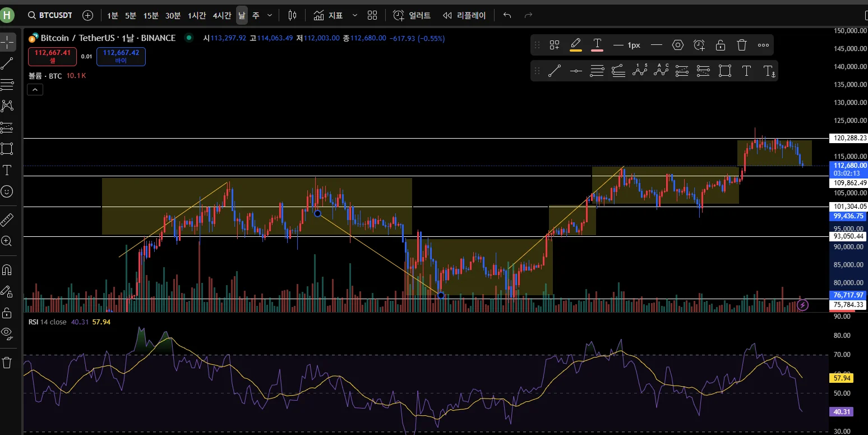Viewport: 868px width, 435px height.
Task: Collapse the indicator legend with the chevron button
Action: (35, 89)
